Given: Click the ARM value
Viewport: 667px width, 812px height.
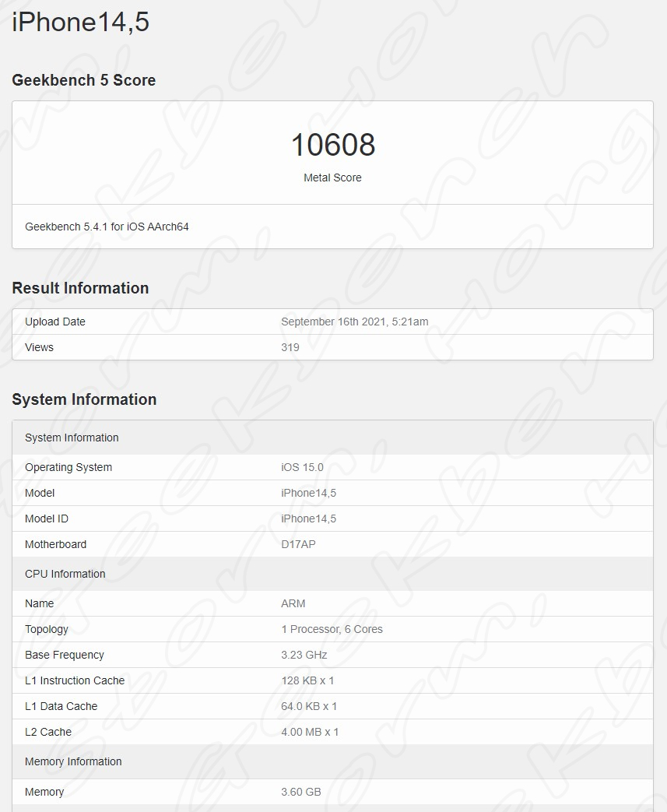Looking at the screenshot, I should (293, 603).
